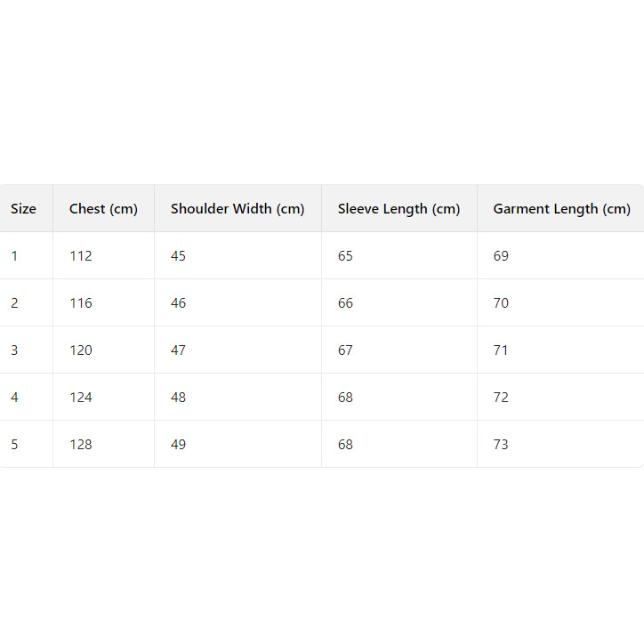Screen dimensions: 644x644
Task: Click shoulder width value 47
Action: [179, 350]
